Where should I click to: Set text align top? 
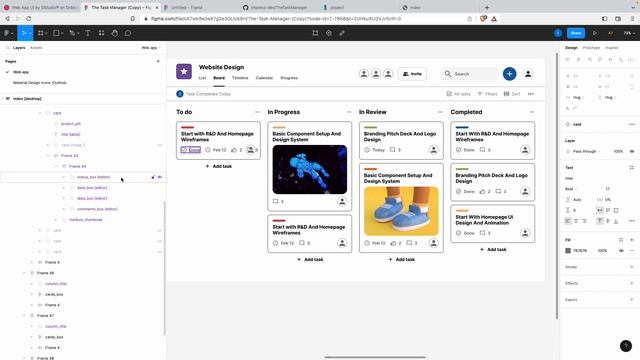[x=600, y=221]
